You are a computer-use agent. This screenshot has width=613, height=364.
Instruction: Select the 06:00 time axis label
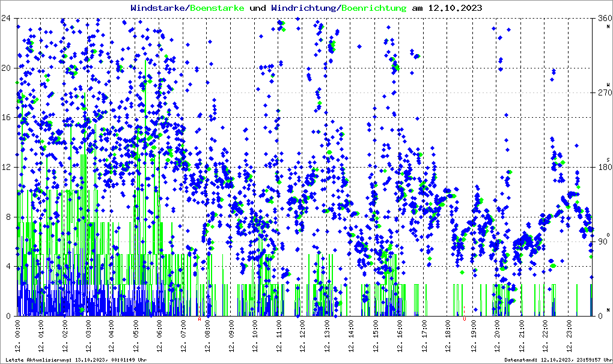(160, 338)
